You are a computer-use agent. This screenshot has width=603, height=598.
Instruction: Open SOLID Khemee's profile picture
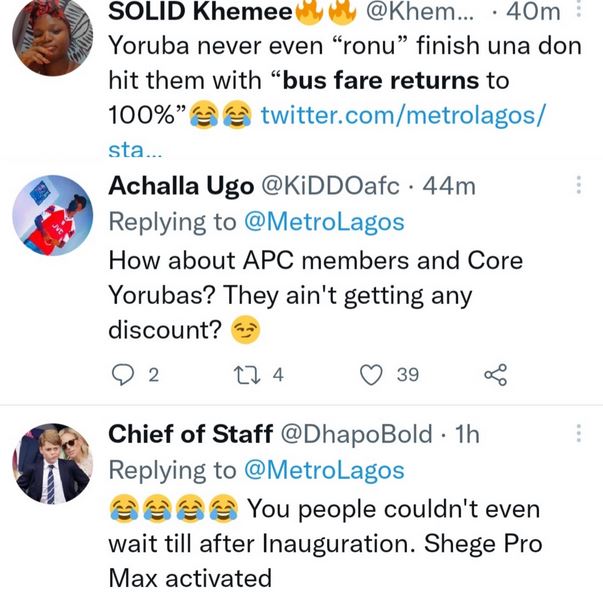(53, 38)
